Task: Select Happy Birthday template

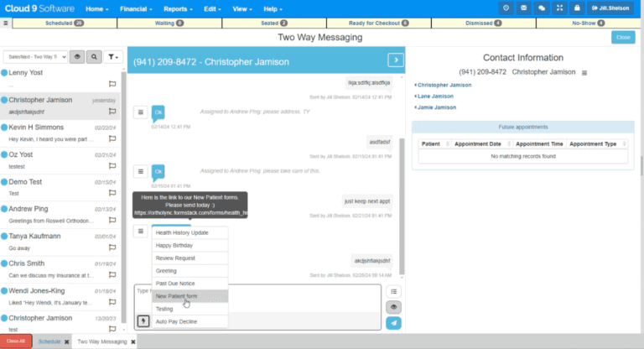Action: 190,246
